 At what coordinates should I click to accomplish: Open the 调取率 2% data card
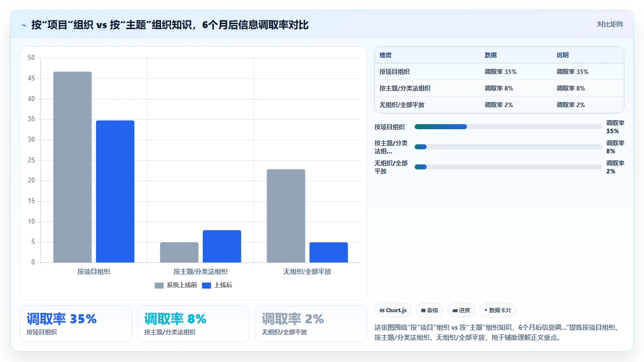click(x=311, y=324)
